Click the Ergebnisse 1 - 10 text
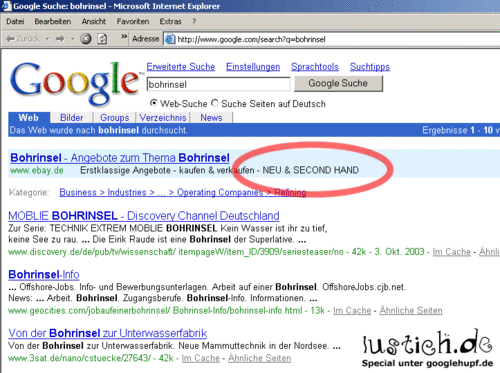The image size is (500, 373). (x=458, y=130)
